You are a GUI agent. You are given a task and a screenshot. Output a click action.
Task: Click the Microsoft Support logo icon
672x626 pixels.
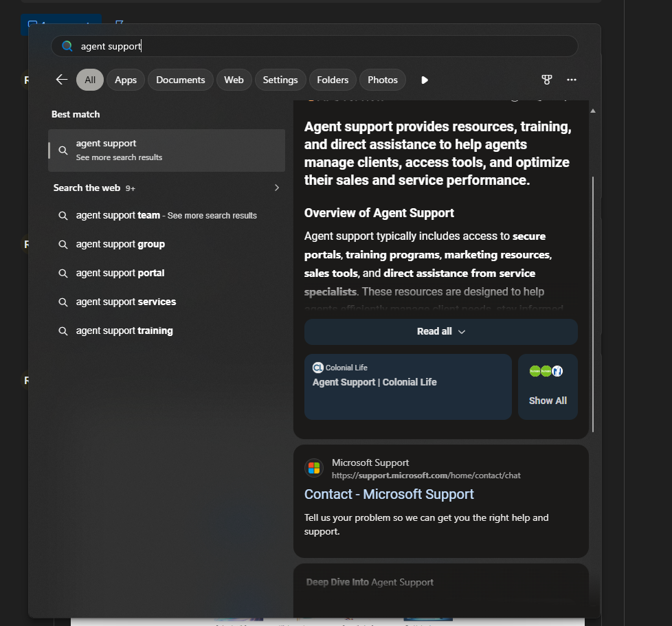pyautogui.click(x=314, y=468)
